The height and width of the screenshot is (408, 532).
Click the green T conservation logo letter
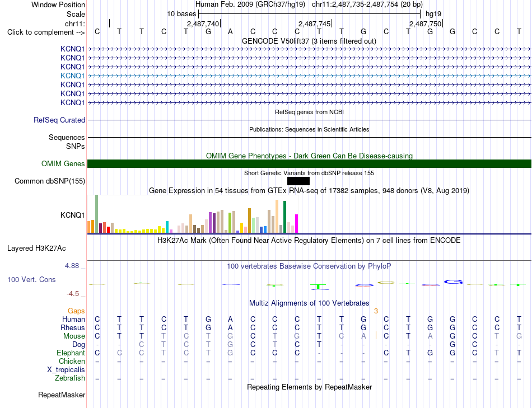318,286
